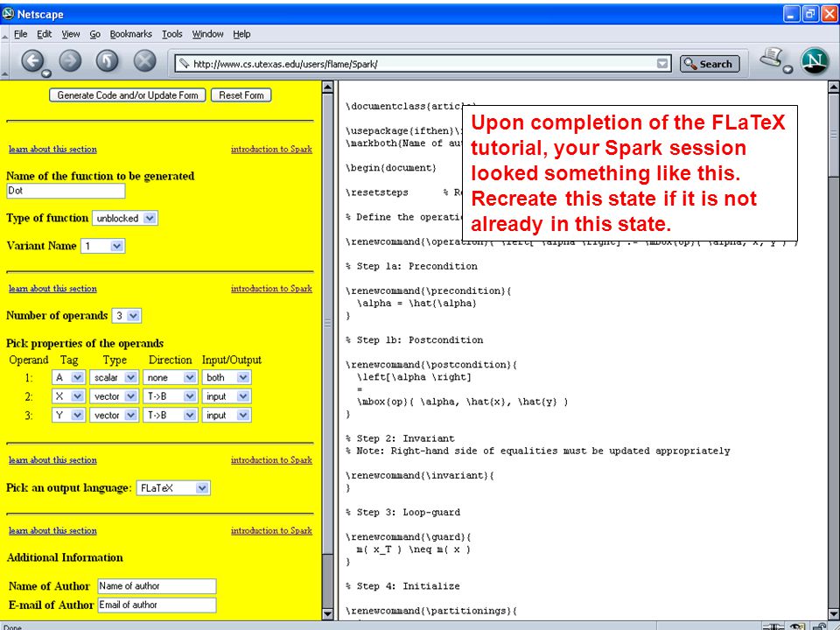Screen dimensions: 840x630
Task: Click Generate Code and/or Update Form
Action: [x=128, y=95]
